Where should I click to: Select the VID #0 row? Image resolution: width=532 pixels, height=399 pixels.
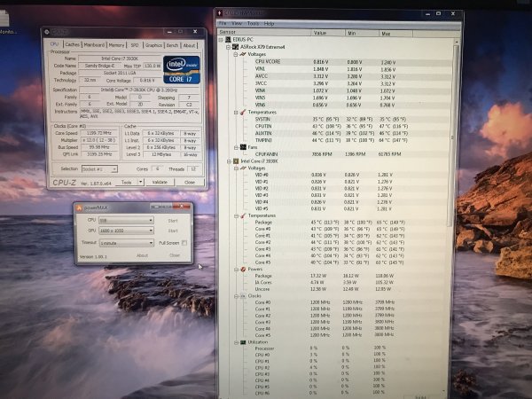pyautogui.click(x=335, y=175)
